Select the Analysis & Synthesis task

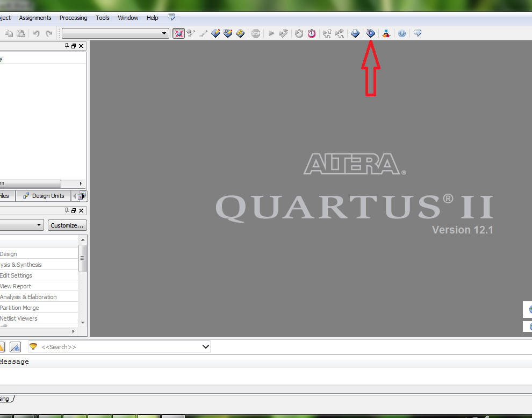(21, 265)
